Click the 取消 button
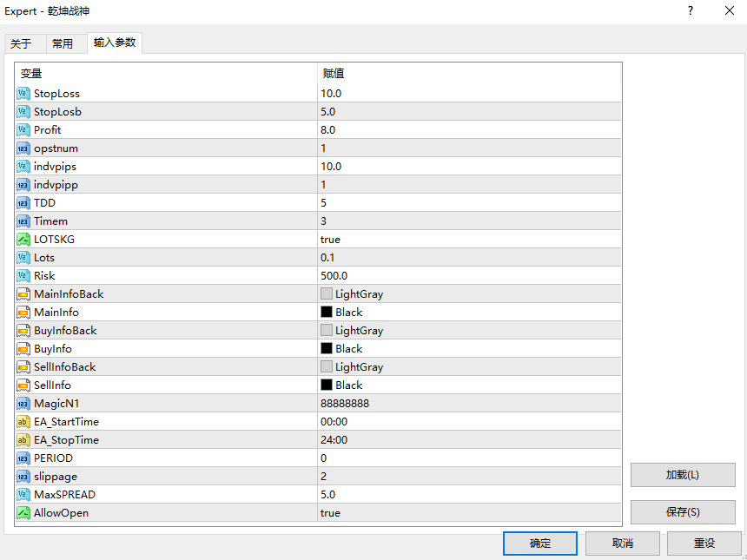The height and width of the screenshot is (560, 747). (622, 544)
